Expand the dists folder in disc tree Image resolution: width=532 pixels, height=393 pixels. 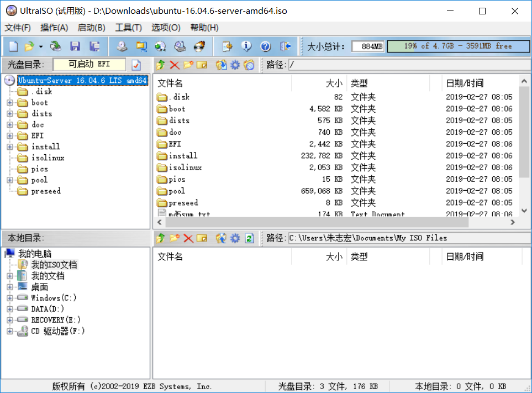(x=10, y=114)
